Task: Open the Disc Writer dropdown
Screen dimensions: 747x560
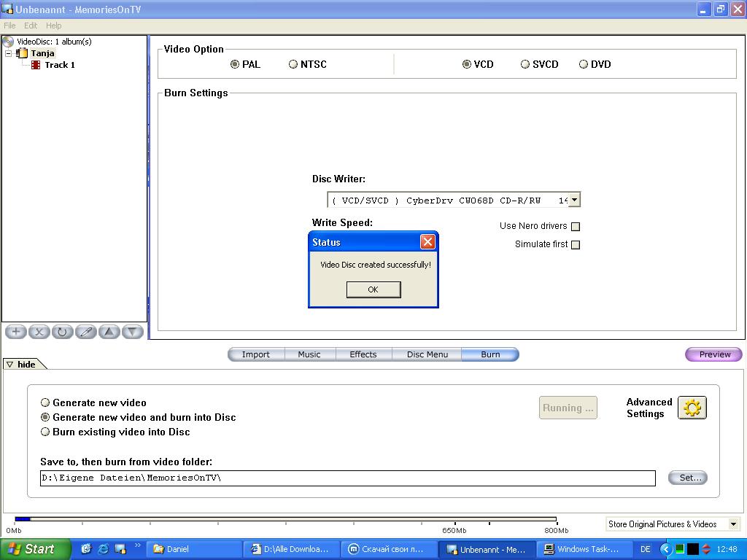Action: click(575, 200)
